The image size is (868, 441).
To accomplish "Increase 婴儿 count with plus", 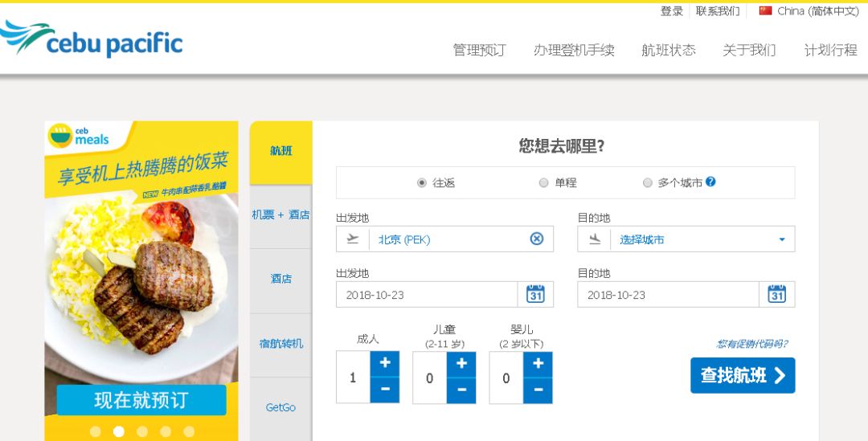I will pyautogui.click(x=538, y=363).
